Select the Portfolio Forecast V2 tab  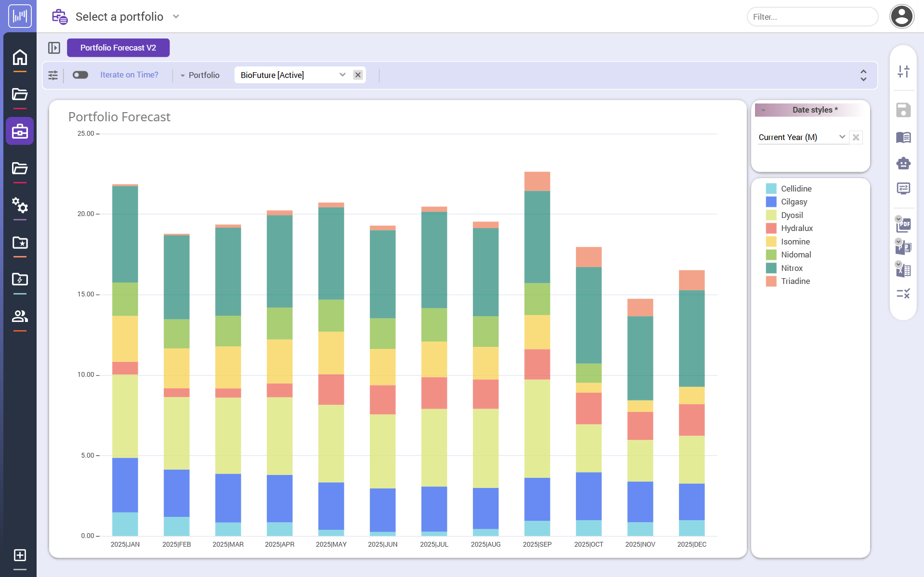pos(118,48)
